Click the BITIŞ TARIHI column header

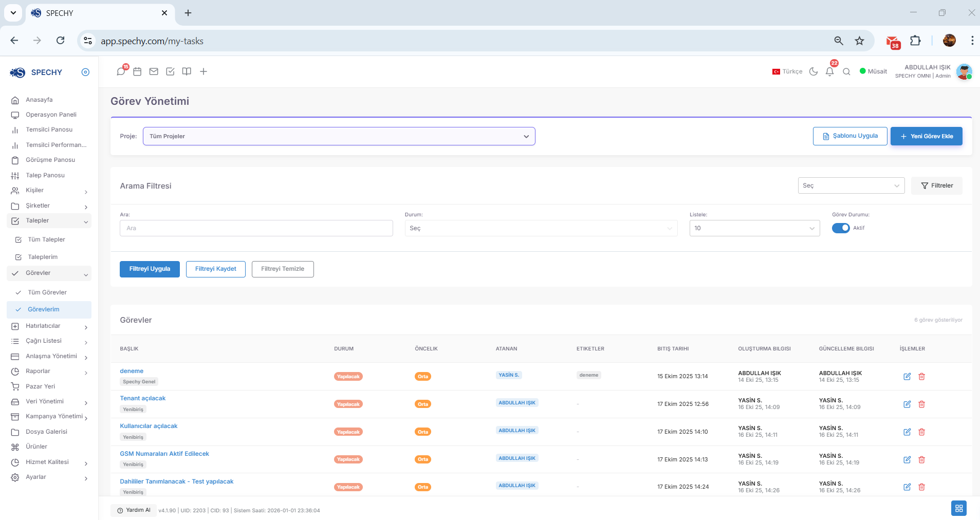tap(673, 349)
